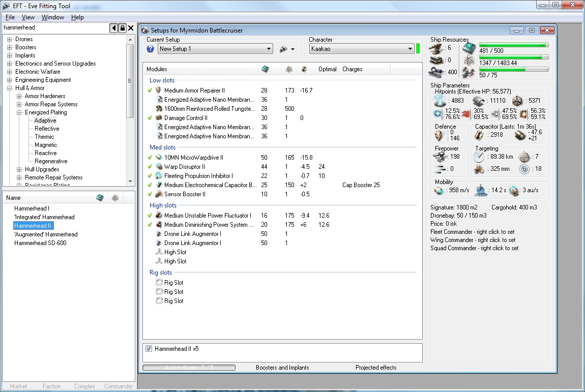Screen dimensions: 585x392
Task: Switch to the Faction tab
Action: 51,386
